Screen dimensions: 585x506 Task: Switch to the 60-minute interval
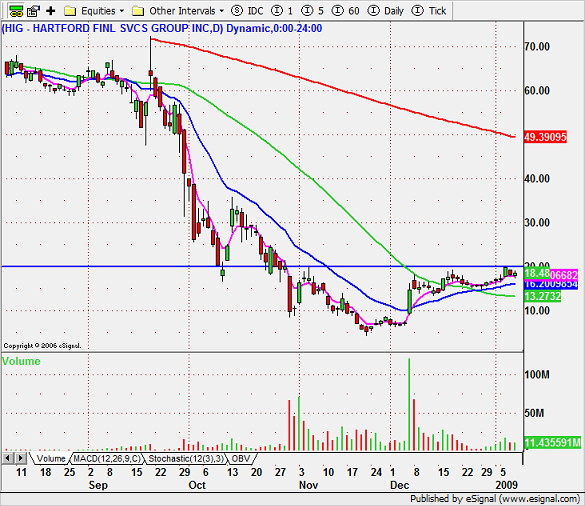[x=345, y=11]
